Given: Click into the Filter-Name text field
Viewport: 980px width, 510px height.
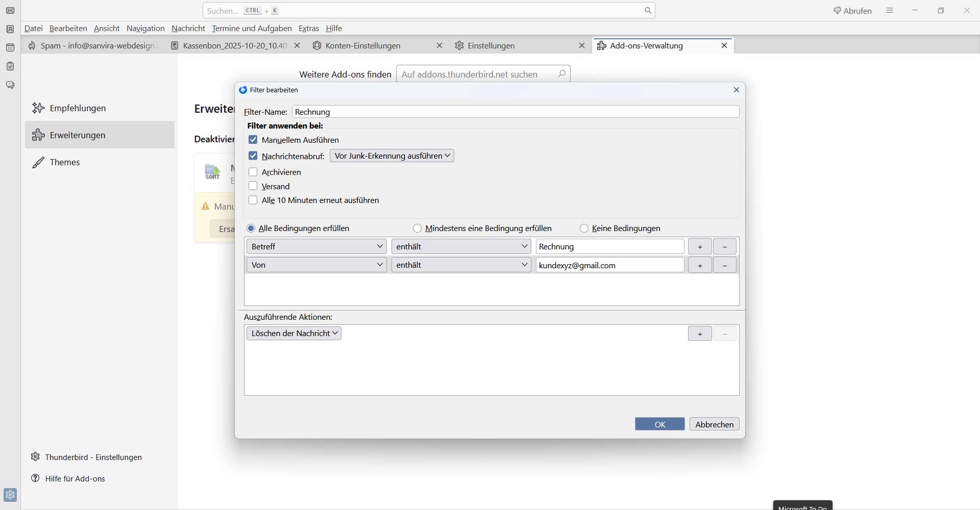Looking at the screenshot, I should (x=516, y=112).
